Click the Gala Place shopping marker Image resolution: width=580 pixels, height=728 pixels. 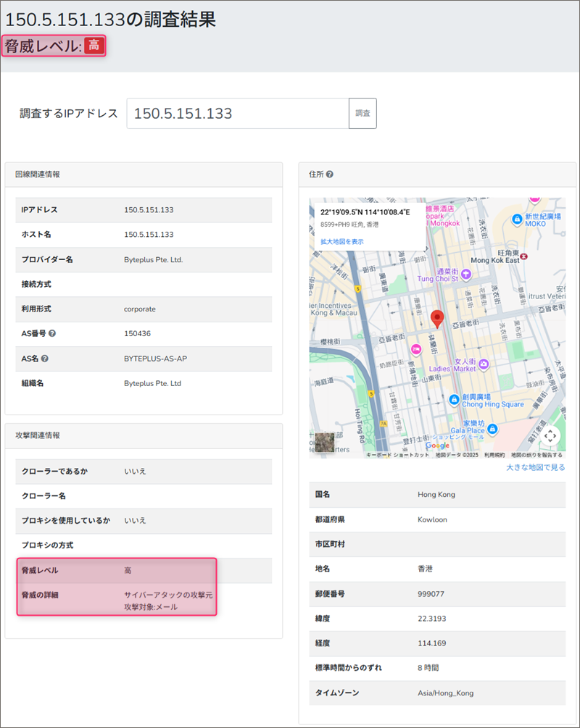[x=492, y=430]
